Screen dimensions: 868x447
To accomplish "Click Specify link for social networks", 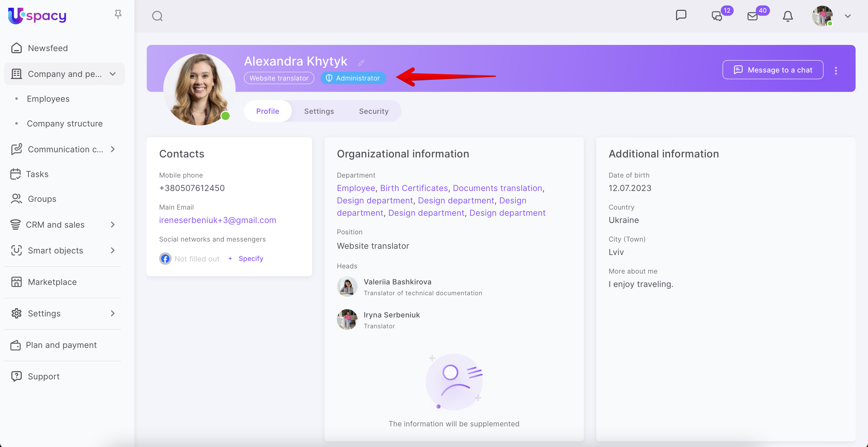I will [x=251, y=259].
